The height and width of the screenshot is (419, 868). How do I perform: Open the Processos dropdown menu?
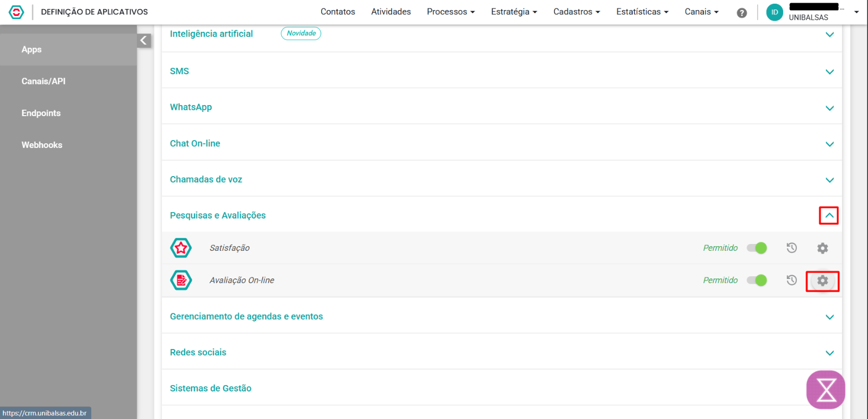(450, 12)
